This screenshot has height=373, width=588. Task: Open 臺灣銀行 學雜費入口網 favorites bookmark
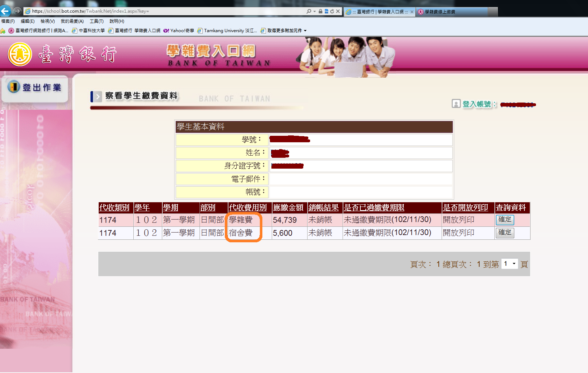tap(134, 31)
